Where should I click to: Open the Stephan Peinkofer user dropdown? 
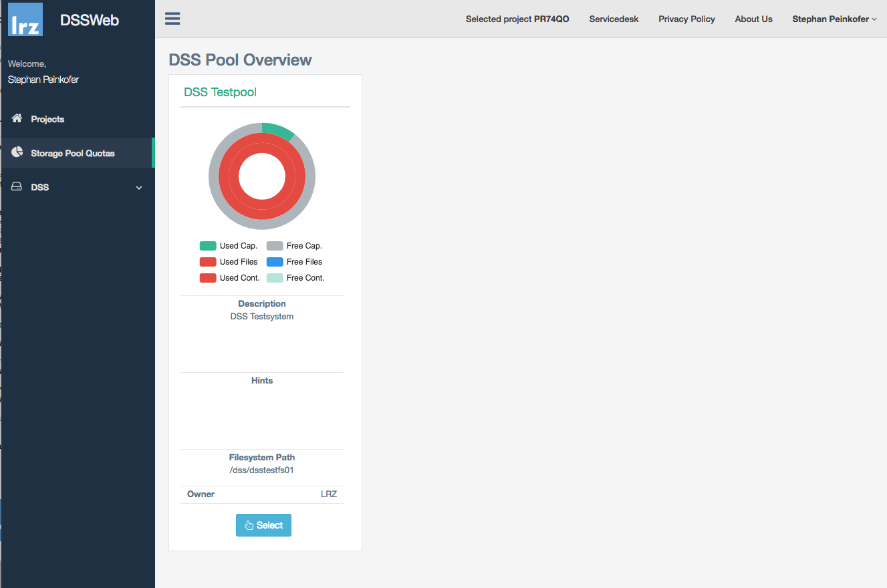tap(834, 19)
